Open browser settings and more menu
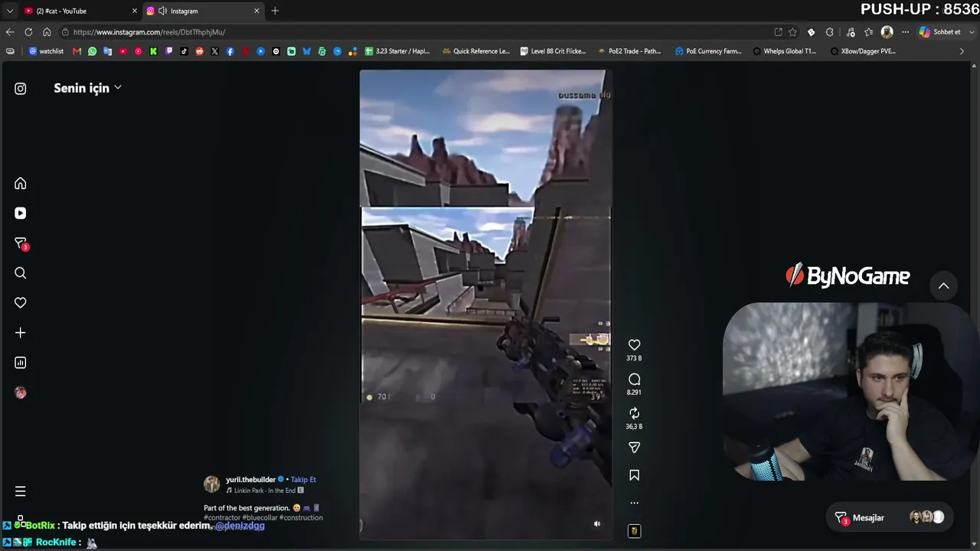Image resolution: width=980 pixels, height=551 pixels. [x=906, y=32]
